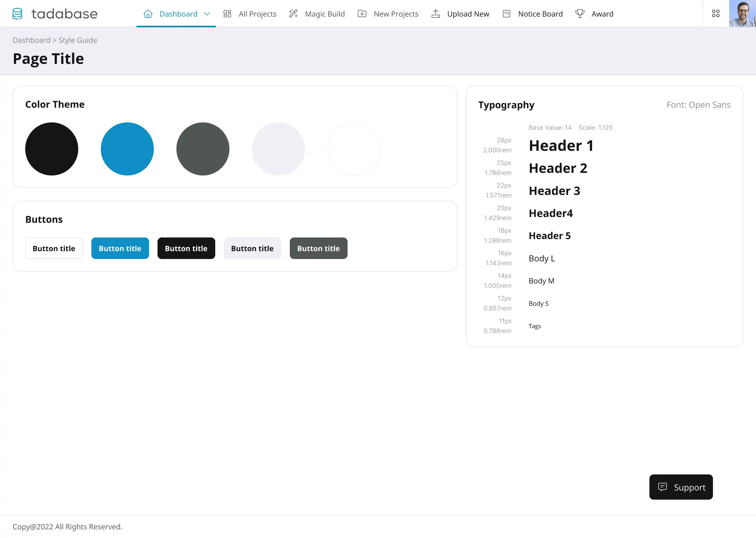756x538 pixels.
Task: Select the dark gray color swatch
Action: pyautogui.click(x=203, y=149)
